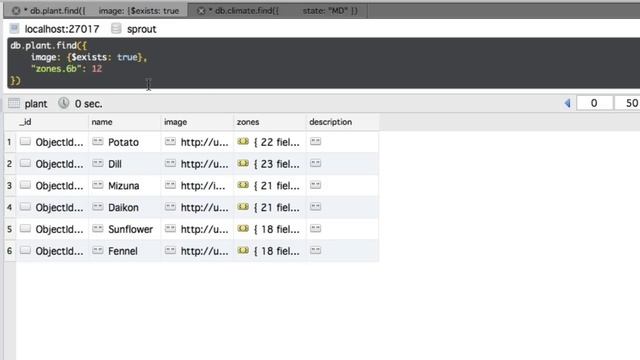
Task: Sort by the _id column header
Action: (x=52, y=122)
